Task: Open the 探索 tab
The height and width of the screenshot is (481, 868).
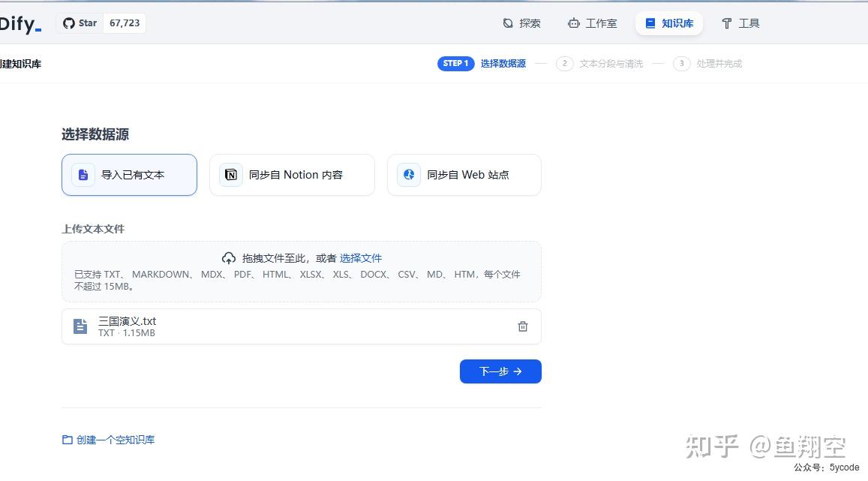Action: (x=522, y=23)
